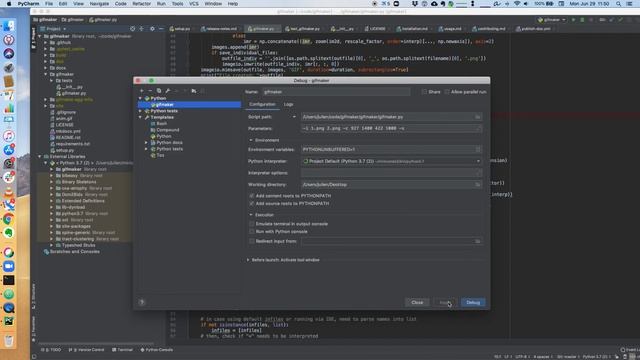Open Chrome from the Dock
The height and width of the screenshot is (360, 640).
(x=9, y=219)
